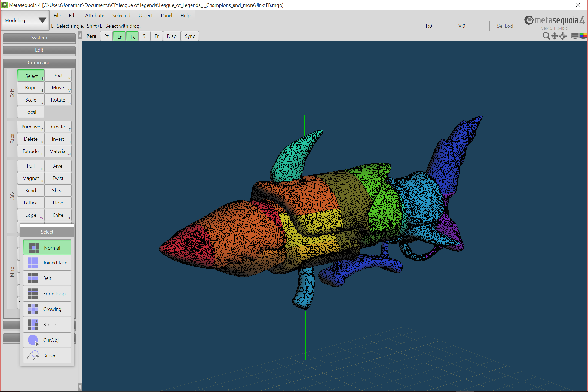588x392 pixels.
Task: Open the Attribute menu
Action: 95,16
